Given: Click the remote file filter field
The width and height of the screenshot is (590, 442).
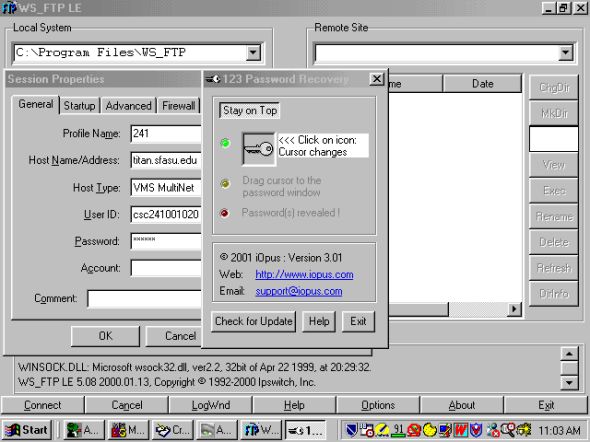Looking at the screenshot, I should pos(554,139).
